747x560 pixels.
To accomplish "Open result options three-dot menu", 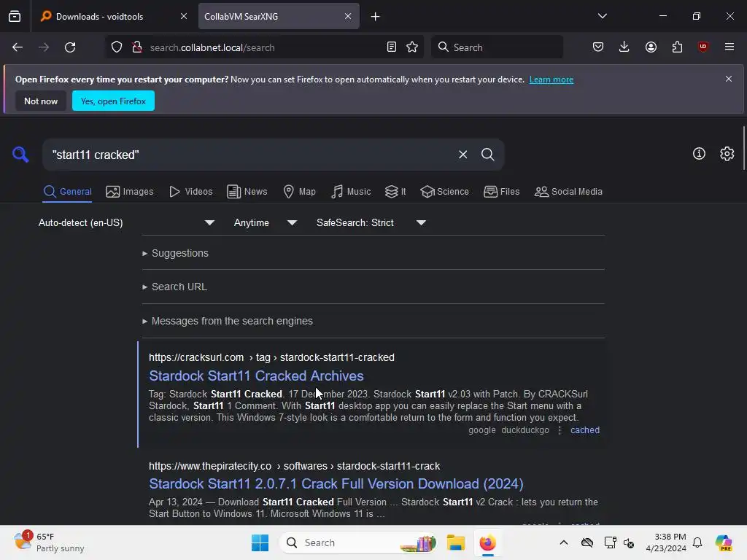I will tap(560, 430).
